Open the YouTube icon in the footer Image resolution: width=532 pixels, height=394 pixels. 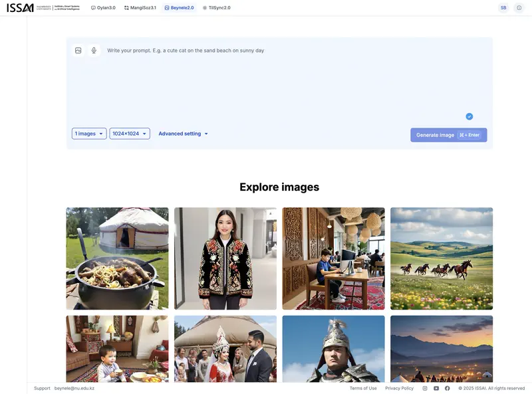(436, 388)
